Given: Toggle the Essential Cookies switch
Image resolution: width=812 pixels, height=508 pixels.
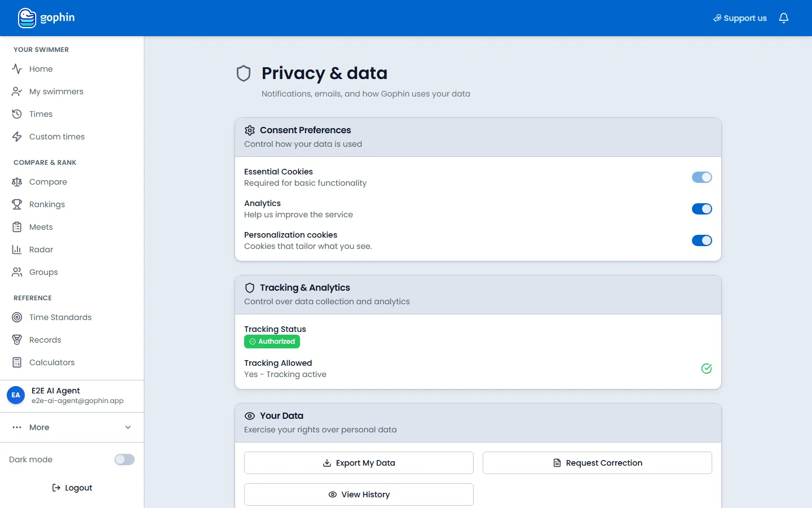Looking at the screenshot, I should [702, 177].
